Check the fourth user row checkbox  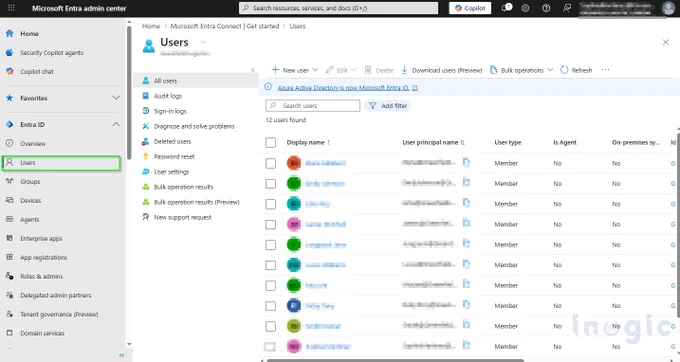[x=271, y=224]
